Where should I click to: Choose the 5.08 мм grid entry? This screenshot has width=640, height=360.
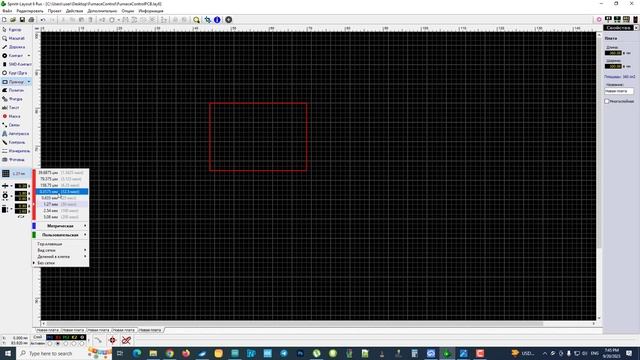pyautogui.click(x=62, y=217)
